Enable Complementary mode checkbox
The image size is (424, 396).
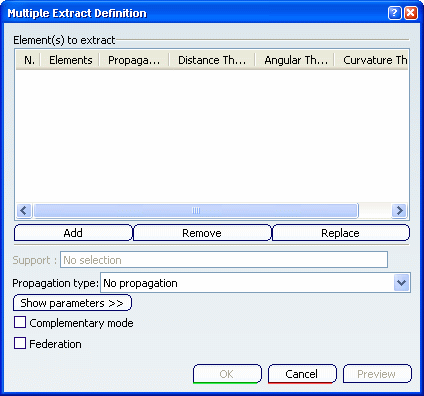[20, 322]
